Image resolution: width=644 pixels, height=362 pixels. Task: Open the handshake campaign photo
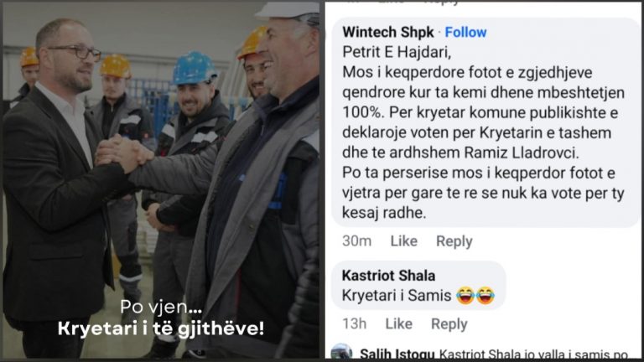tap(161, 181)
